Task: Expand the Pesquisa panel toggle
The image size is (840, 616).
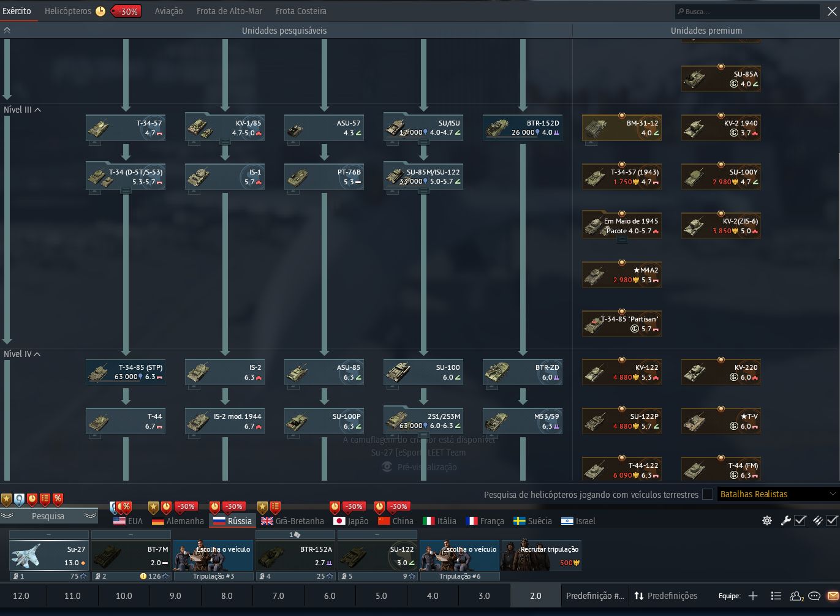Action: tap(48, 516)
